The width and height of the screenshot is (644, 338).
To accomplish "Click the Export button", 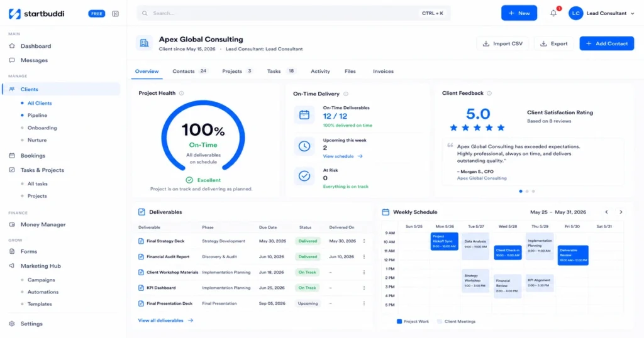I will (x=553, y=43).
